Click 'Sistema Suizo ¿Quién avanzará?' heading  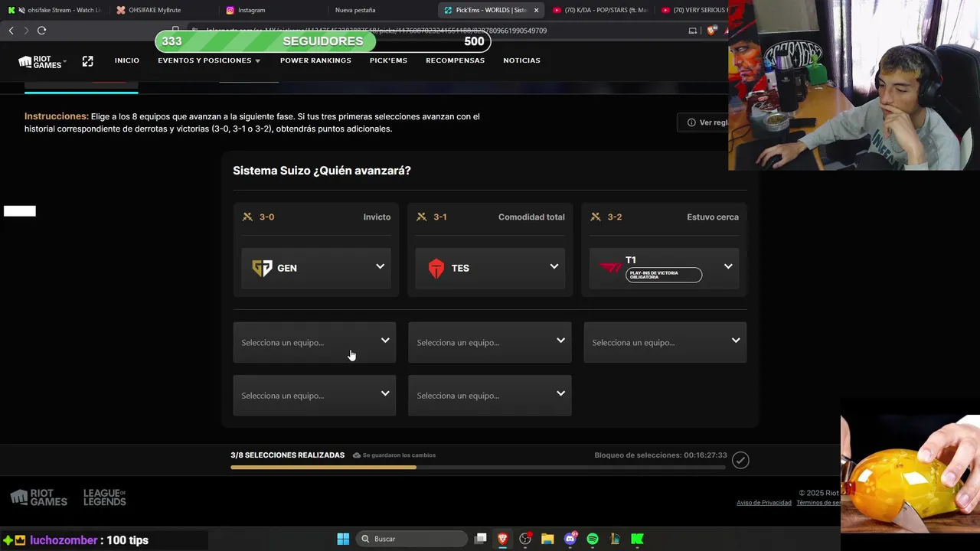(322, 171)
